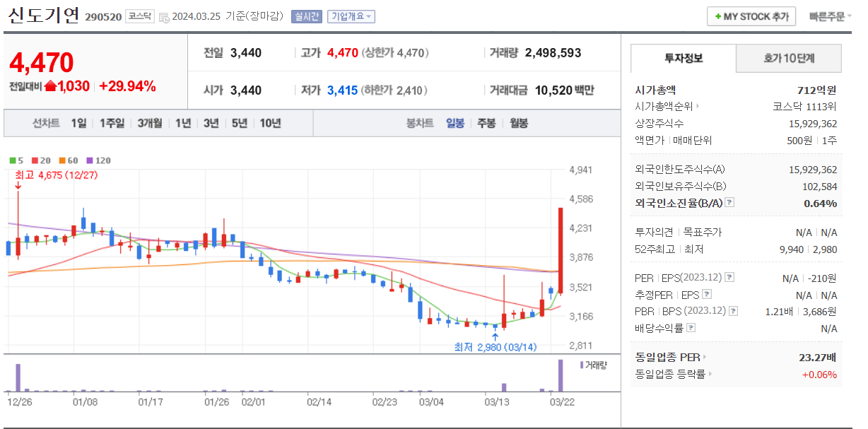Click the stock code 290520
This screenshot has height=429, width=868.
point(103,17)
